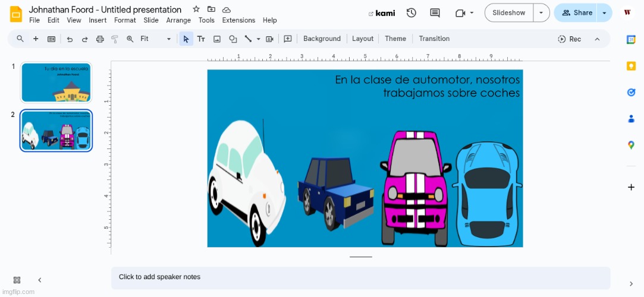
Task: Expand the side panel chevron at the bottom right
Action: [x=631, y=284]
